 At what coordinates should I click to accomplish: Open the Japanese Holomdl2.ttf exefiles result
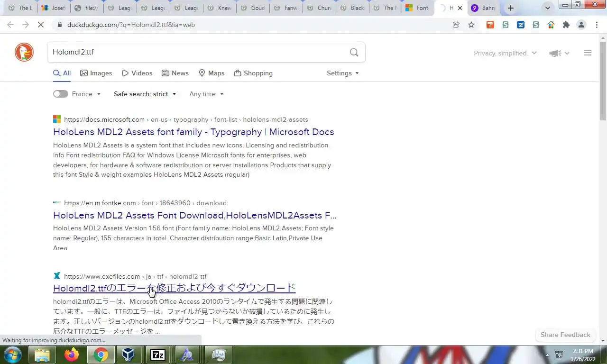tap(175, 288)
